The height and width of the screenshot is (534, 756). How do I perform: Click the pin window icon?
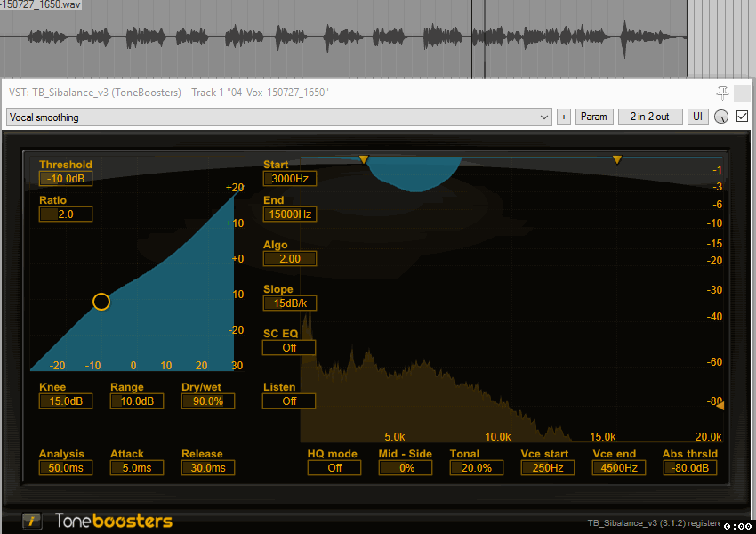(722, 93)
